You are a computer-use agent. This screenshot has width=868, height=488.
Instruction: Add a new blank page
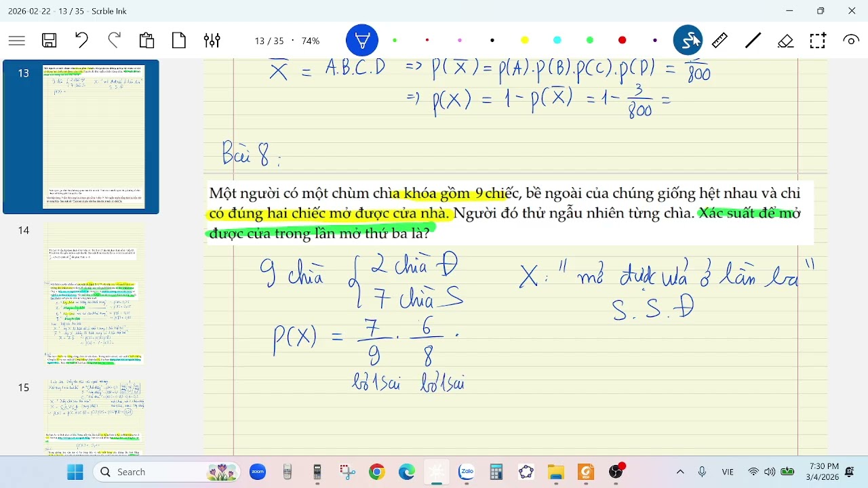[x=179, y=41]
